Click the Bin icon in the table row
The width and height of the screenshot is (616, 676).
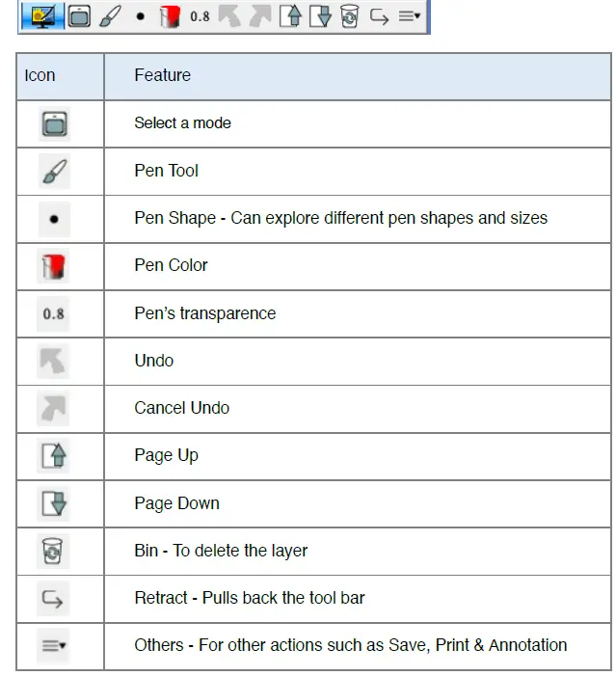(x=54, y=551)
